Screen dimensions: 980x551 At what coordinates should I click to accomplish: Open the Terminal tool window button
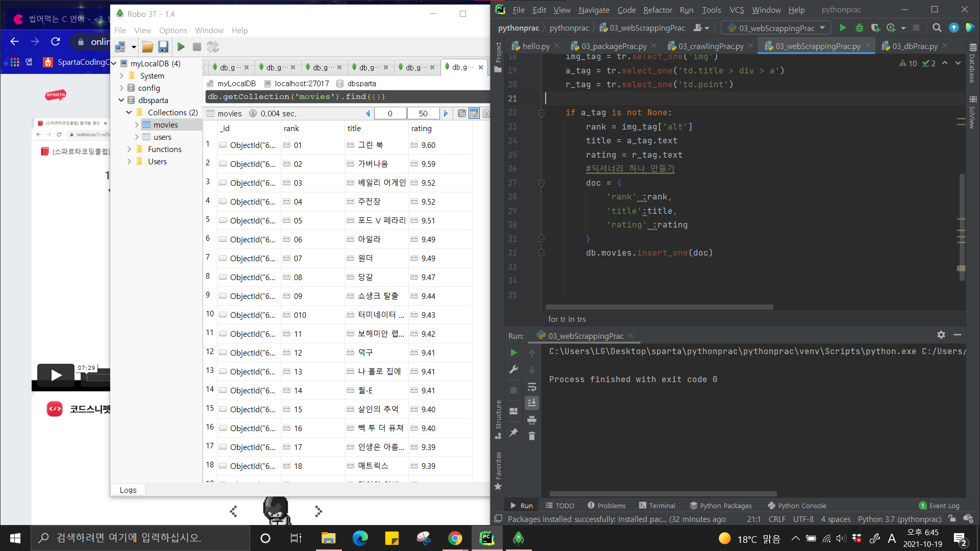coord(657,506)
